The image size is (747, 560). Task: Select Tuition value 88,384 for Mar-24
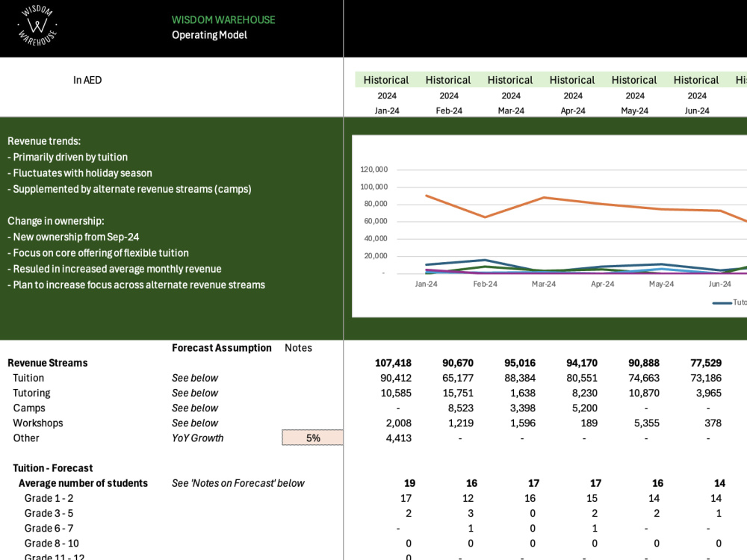pos(520,378)
